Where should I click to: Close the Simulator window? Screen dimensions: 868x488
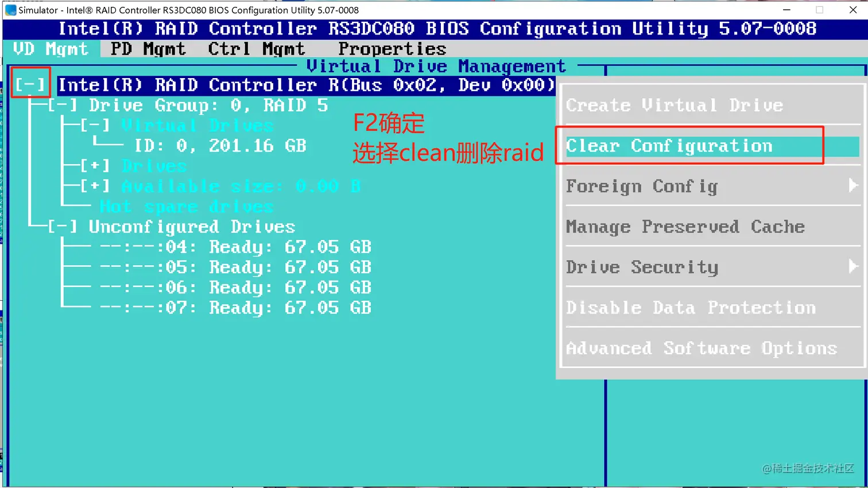(852, 10)
